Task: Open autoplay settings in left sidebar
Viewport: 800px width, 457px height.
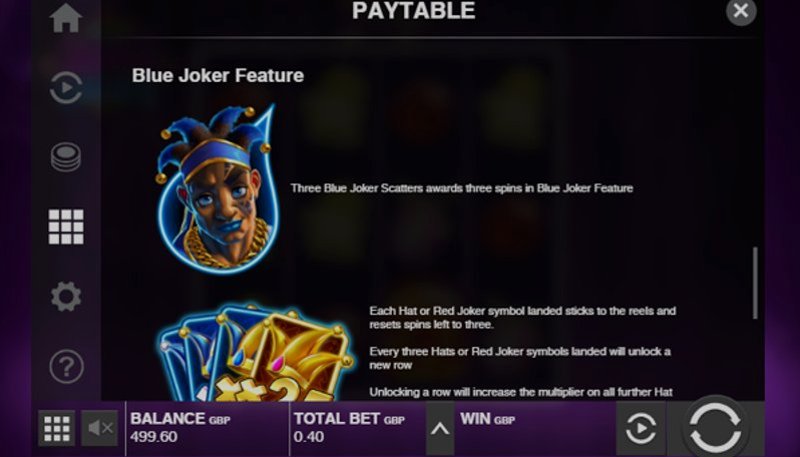Action: (66, 88)
